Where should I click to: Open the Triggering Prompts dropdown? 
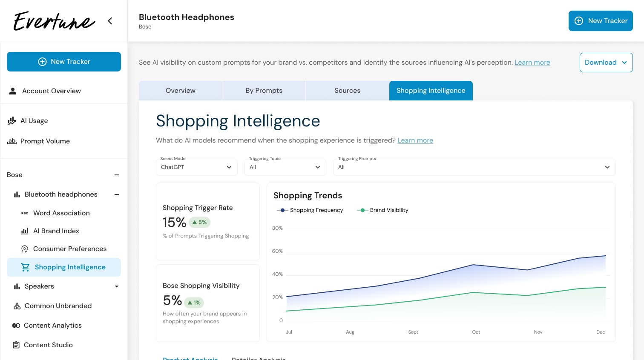pyautogui.click(x=474, y=167)
